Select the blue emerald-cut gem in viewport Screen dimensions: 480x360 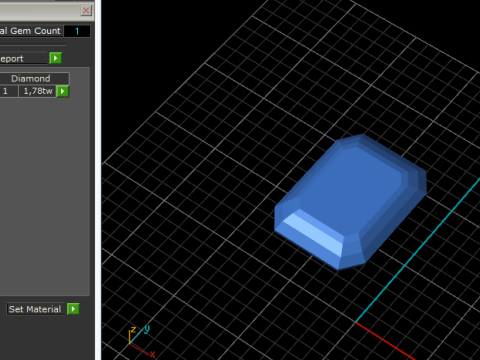pyautogui.click(x=350, y=201)
